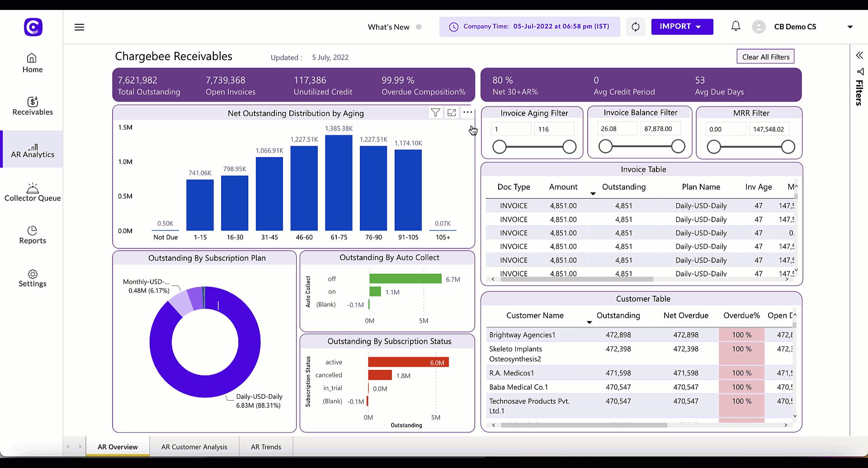Image resolution: width=868 pixels, height=468 pixels.
Task: Click the Filters pane funnel icon
Action: pyautogui.click(x=860, y=71)
